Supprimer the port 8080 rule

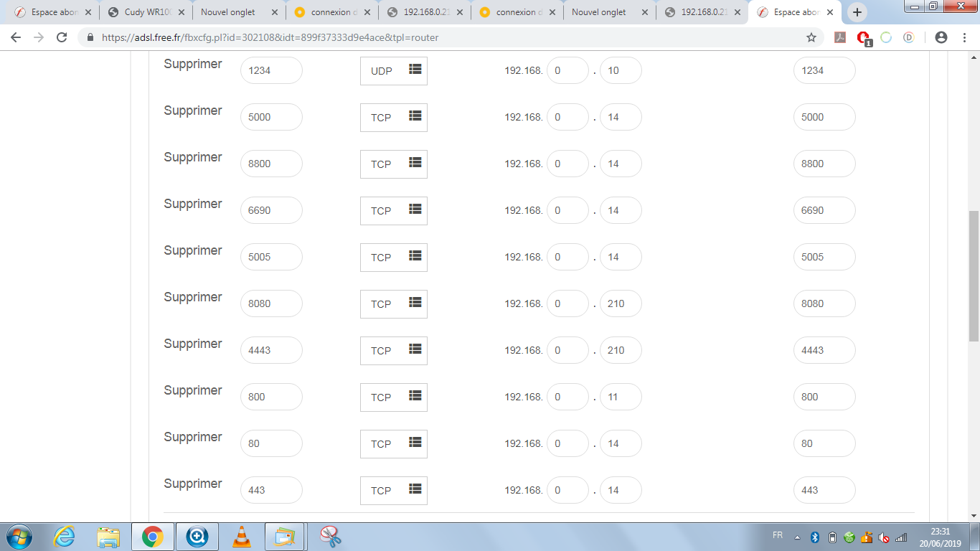pyautogui.click(x=193, y=297)
